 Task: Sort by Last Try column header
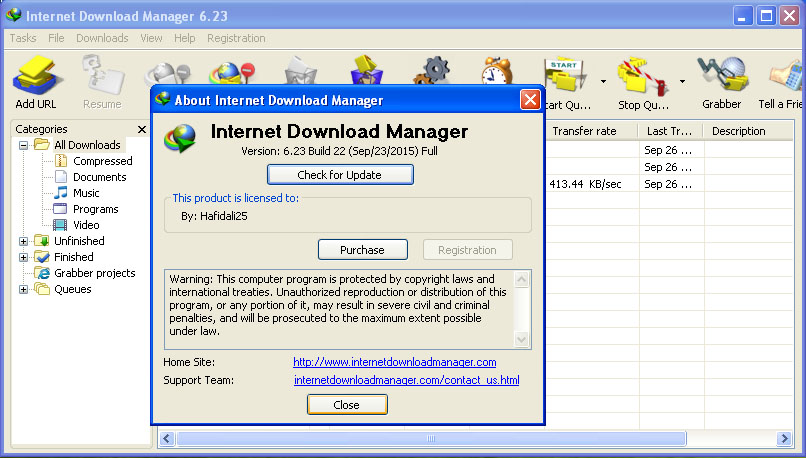(x=670, y=131)
